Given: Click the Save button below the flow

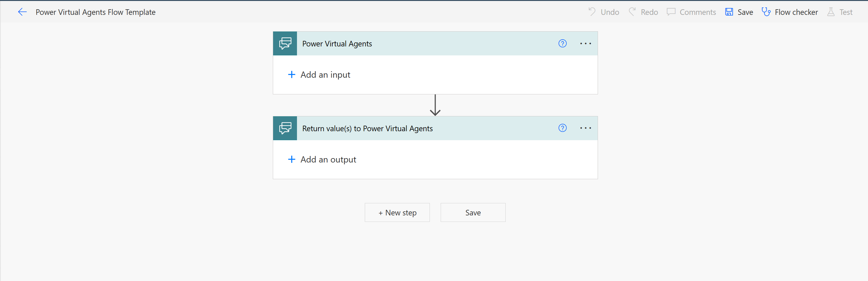Looking at the screenshot, I should [x=473, y=213].
